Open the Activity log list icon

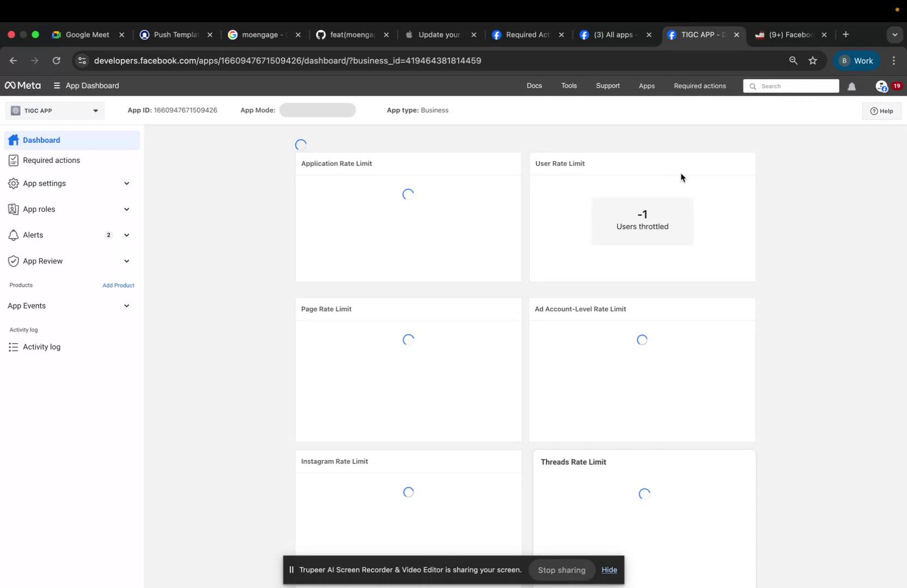point(14,347)
